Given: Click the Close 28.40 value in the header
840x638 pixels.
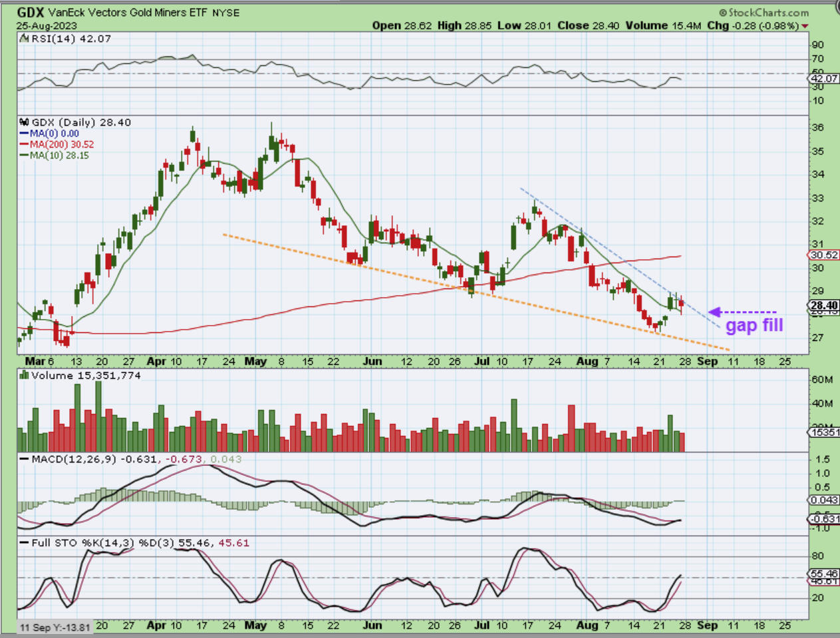Looking at the screenshot, I should click(x=588, y=25).
